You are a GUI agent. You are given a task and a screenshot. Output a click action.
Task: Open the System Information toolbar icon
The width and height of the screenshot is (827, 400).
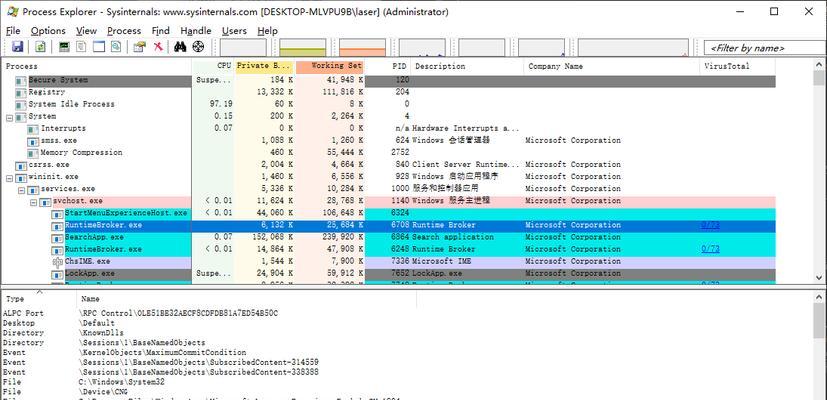tap(64, 47)
